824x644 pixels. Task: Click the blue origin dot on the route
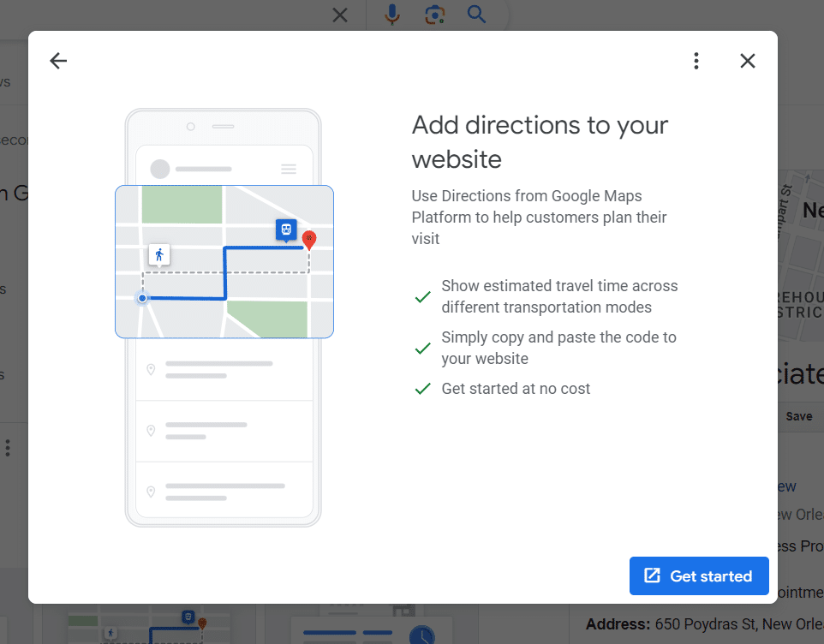[142, 298]
